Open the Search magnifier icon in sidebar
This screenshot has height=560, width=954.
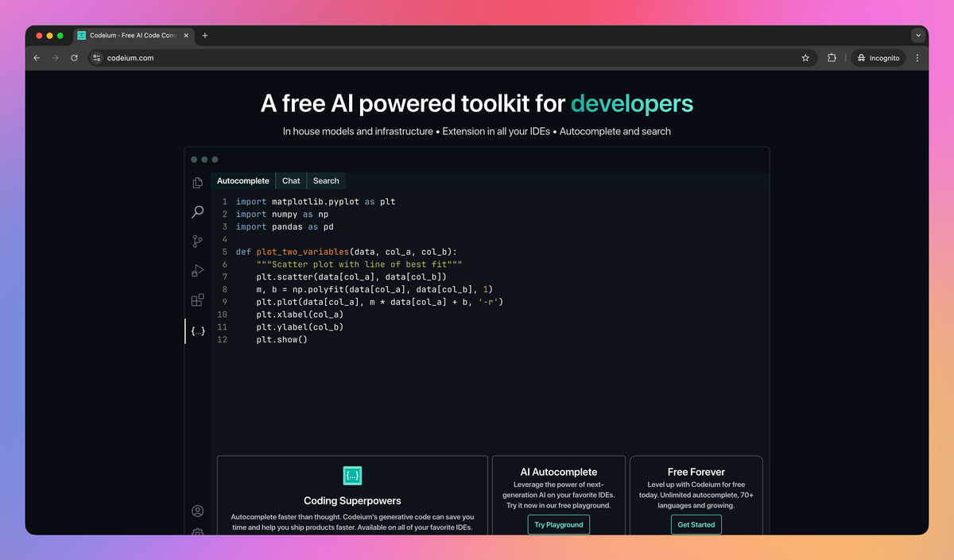click(x=198, y=212)
